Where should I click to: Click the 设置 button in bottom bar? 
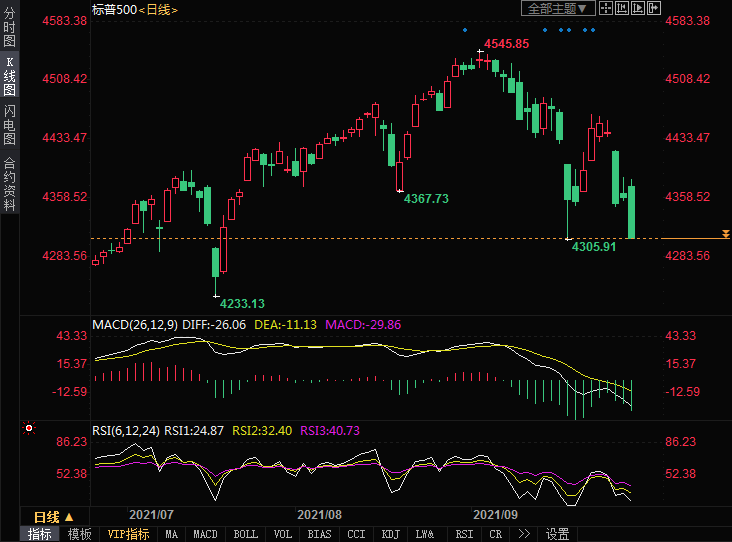(x=557, y=534)
